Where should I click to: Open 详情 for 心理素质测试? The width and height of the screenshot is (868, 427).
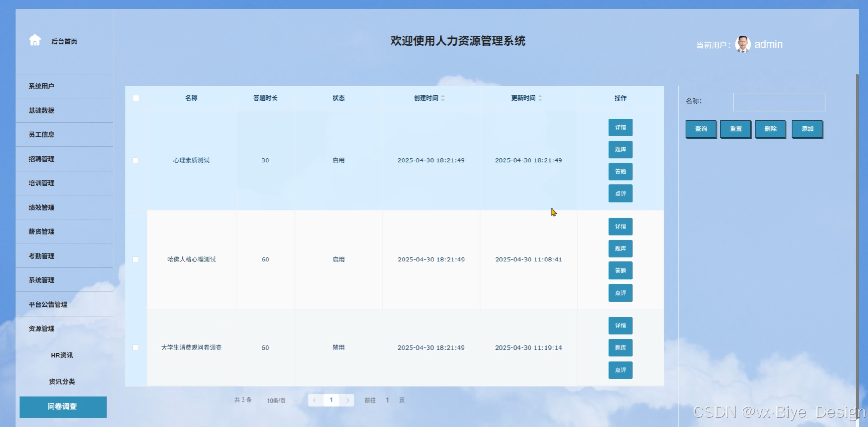pyautogui.click(x=620, y=127)
